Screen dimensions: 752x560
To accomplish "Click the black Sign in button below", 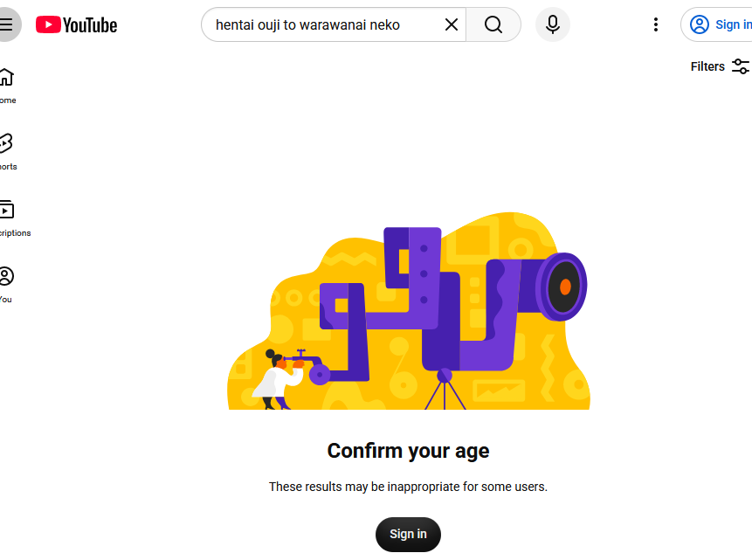I will [408, 534].
